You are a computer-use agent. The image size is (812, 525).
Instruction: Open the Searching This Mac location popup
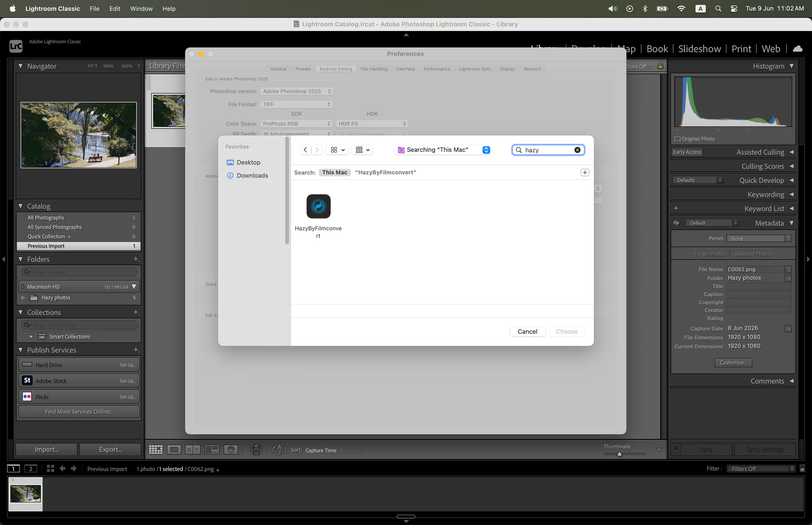pyautogui.click(x=442, y=150)
